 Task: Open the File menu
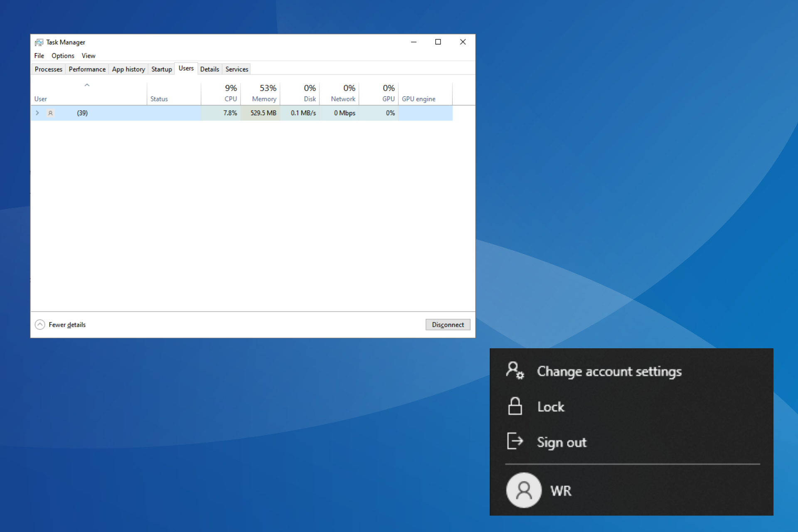coord(39,56)
